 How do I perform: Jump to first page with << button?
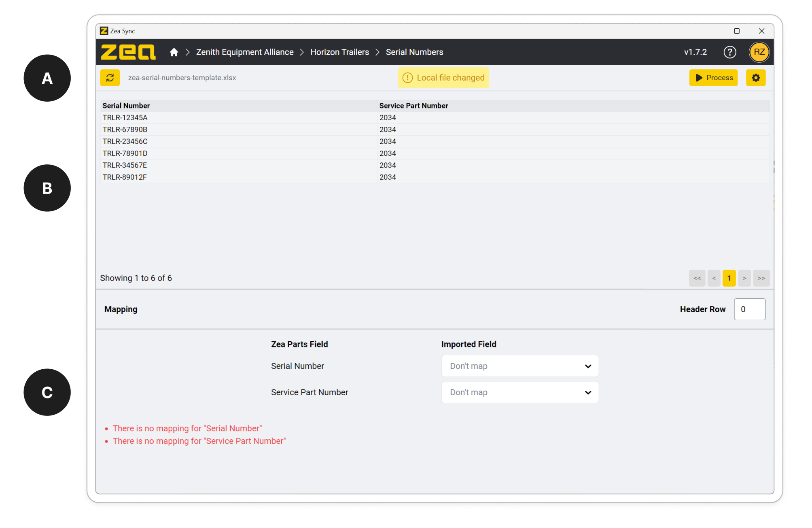click(697, 278)
